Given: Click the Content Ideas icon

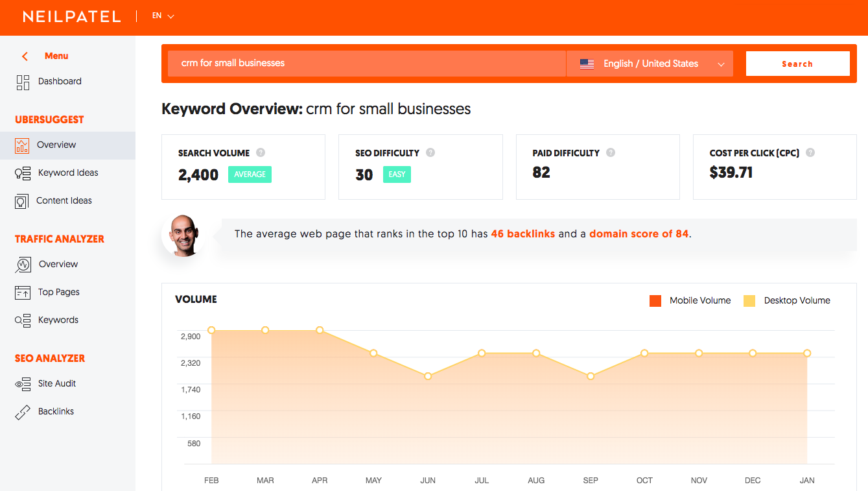Looking at the screenshot, I should click(22, 201).
